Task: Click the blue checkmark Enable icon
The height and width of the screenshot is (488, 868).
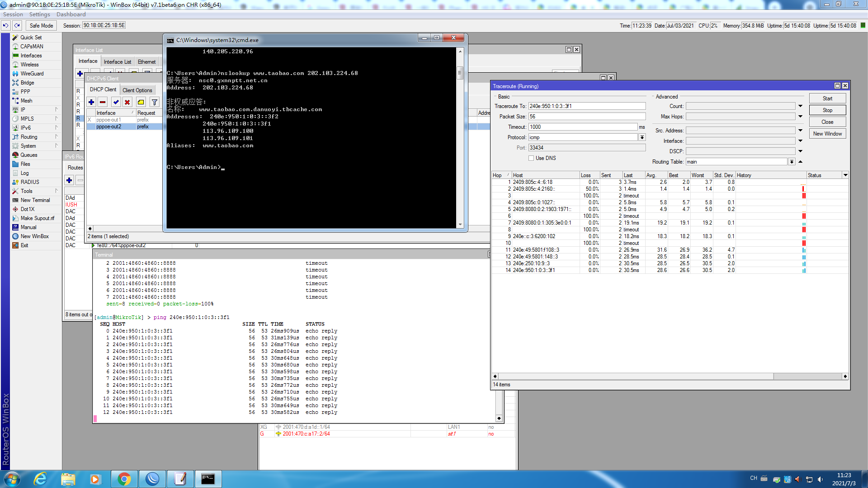Action: point(116,102)
